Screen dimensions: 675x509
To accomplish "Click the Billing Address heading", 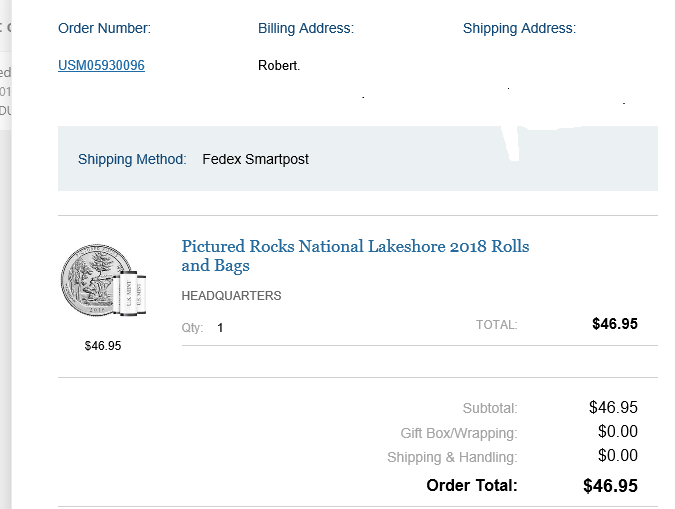I will pyautogui.click(x=306, y=28).
